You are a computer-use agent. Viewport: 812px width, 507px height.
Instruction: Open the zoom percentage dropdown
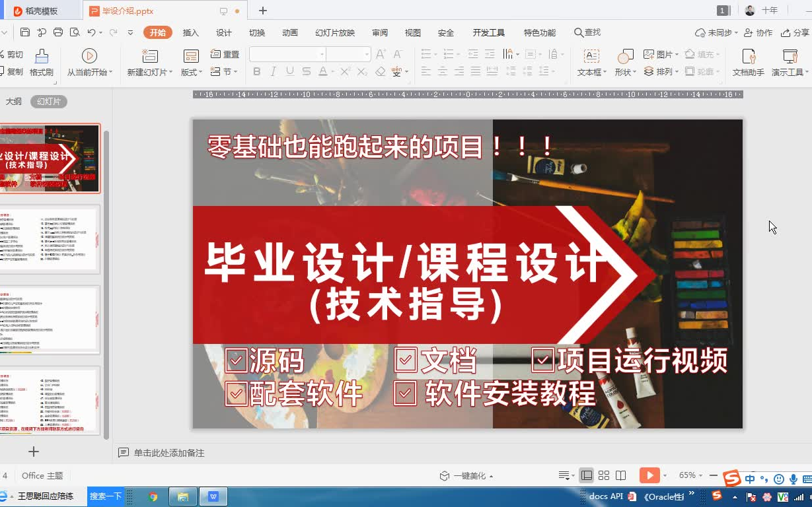[692, 475]
